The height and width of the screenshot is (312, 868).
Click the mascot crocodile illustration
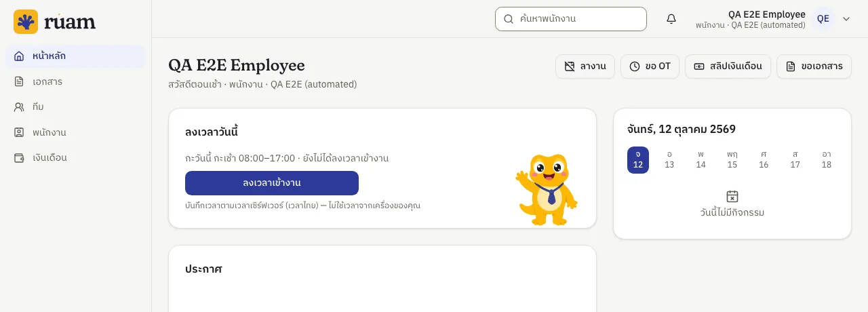click(x=547, y=190)
